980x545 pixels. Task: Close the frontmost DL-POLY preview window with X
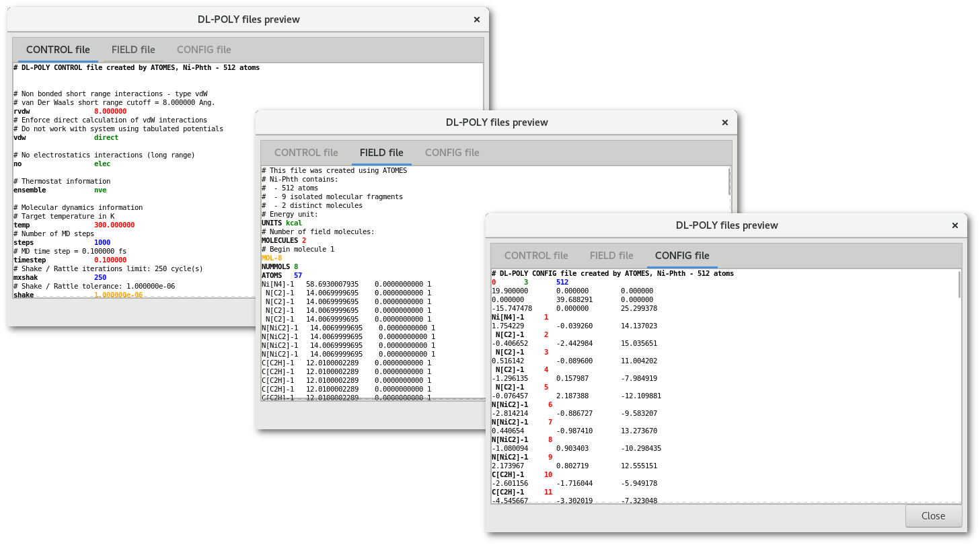tap(955, 226)
